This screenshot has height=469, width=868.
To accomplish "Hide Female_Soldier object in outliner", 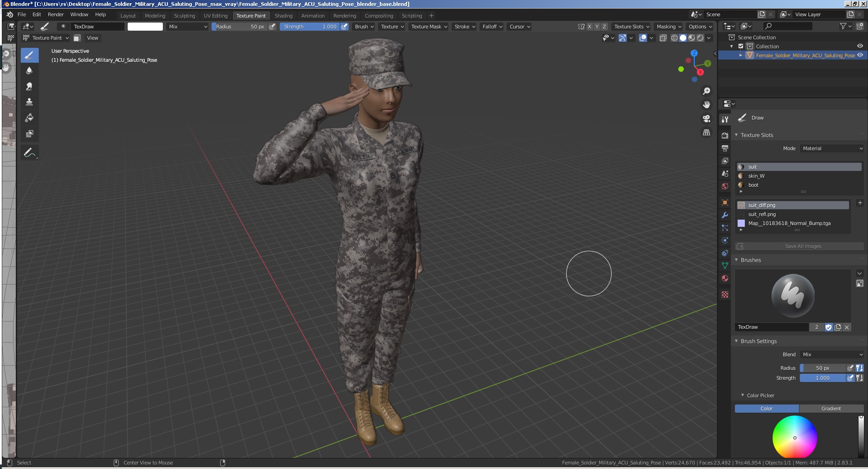I will tap(860, 55).
